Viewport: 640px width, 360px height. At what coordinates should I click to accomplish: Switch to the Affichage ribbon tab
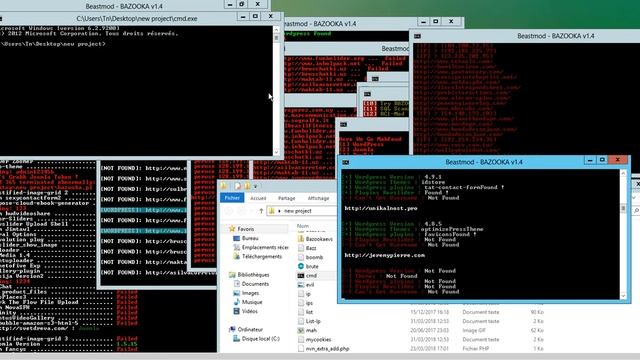coord(318,198)
